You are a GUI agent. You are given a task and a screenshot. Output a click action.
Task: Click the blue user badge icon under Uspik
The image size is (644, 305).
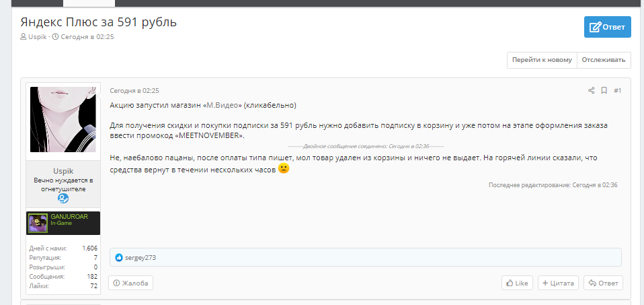[63, 199]
